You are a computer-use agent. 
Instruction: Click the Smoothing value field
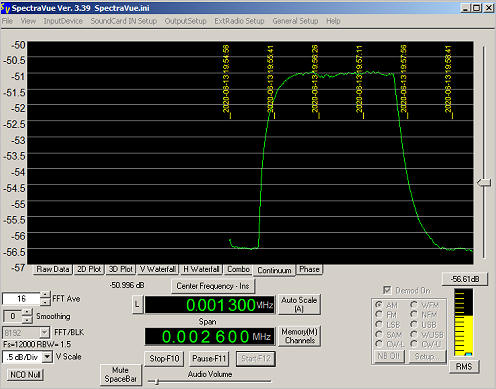(13, 316)
